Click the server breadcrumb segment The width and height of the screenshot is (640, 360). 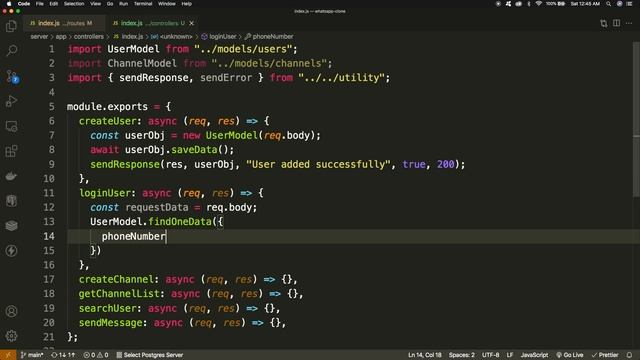[x=39, y=37]
